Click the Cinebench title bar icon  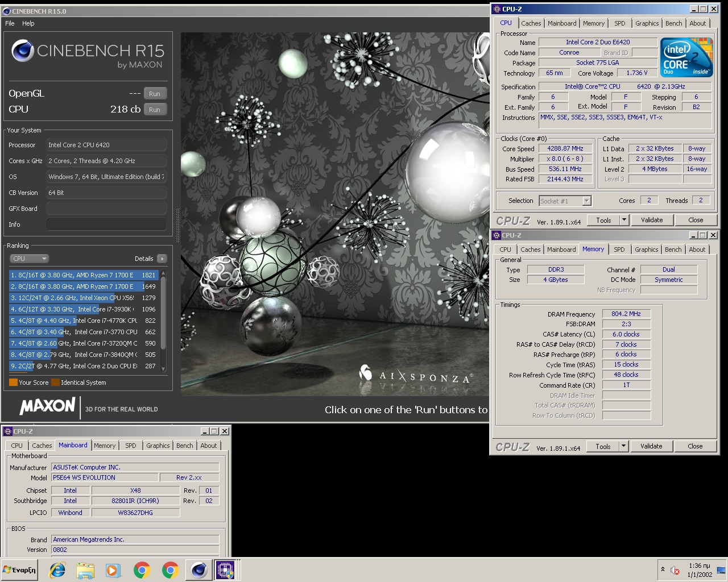[7, 11]
